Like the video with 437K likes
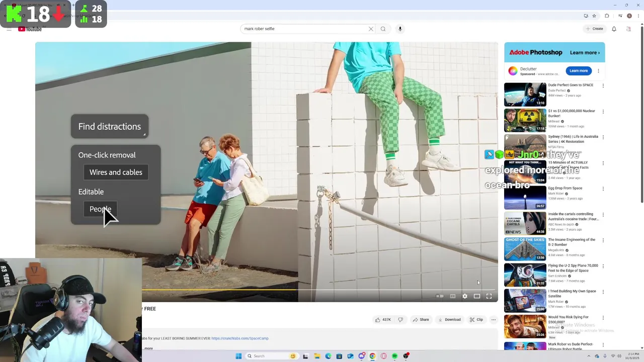644x362 pixels. click(x=382, y=320)
